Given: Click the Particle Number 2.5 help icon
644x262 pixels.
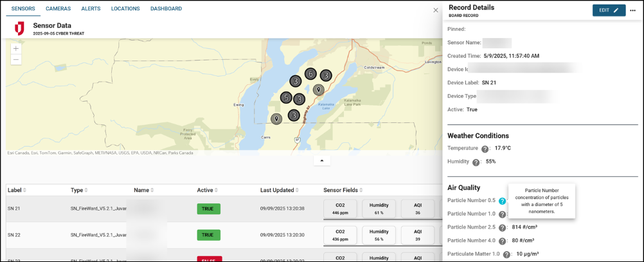Looking at the screenshot, I should 503,228.
